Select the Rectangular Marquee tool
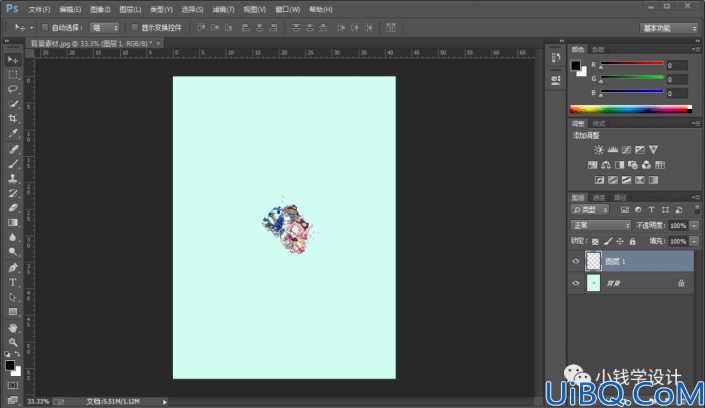 [13, 74]
